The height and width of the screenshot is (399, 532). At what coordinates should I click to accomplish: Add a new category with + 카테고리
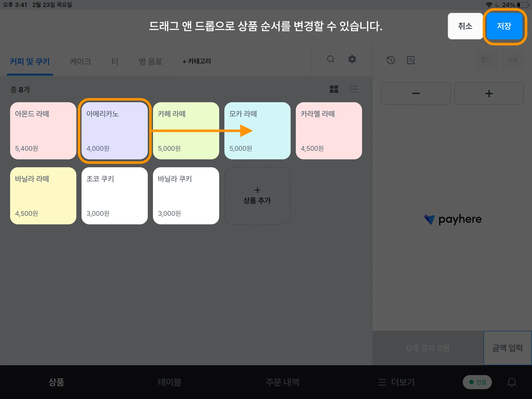tap(197, 61)
